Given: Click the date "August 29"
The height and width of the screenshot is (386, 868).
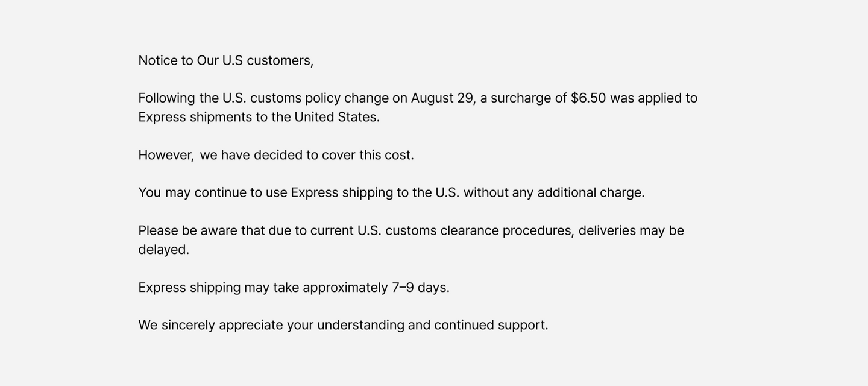Looking at the screenshot, I should 442,98.
